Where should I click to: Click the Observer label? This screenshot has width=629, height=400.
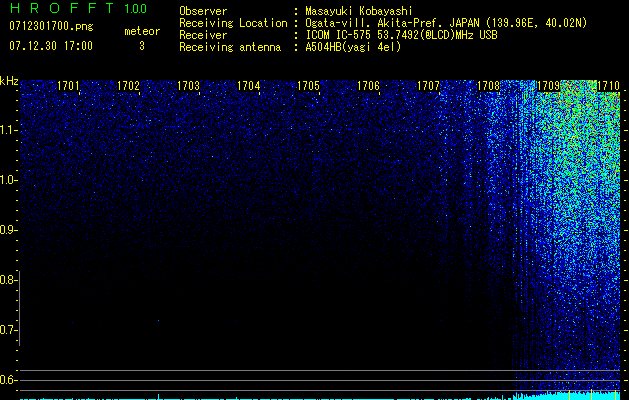click(203, 11)
